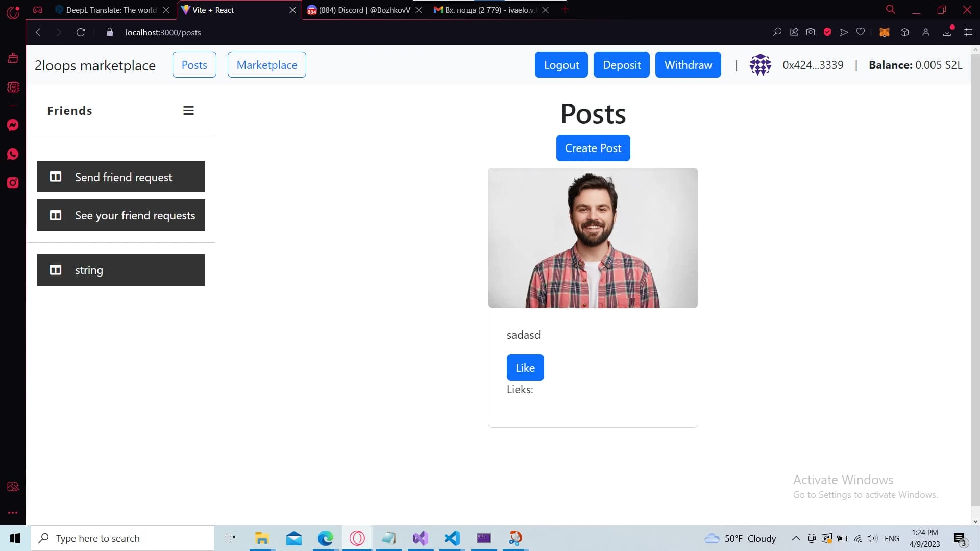This screenshot has width=980, height=551.
Task: Close the Vite + React tab
Action: click(292, 10)
